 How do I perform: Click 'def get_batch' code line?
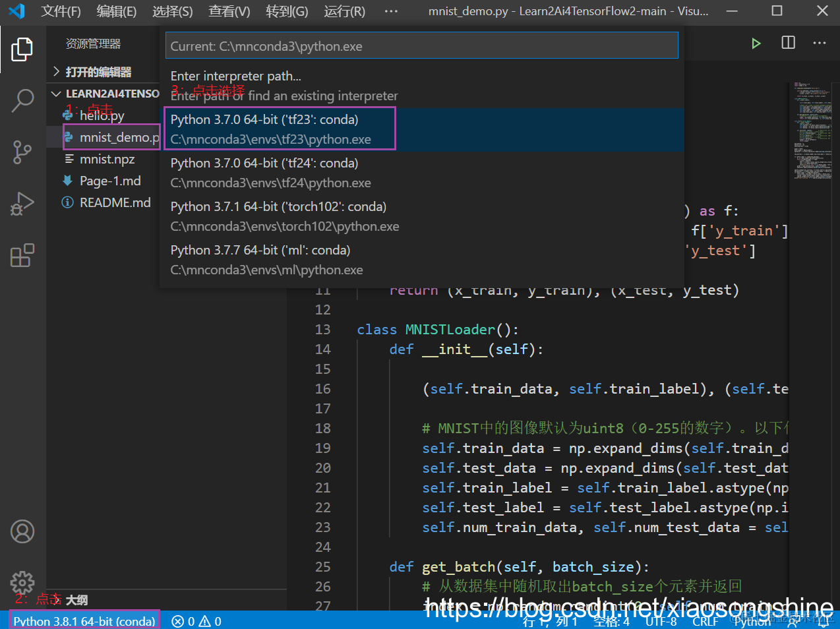point(519,566)
